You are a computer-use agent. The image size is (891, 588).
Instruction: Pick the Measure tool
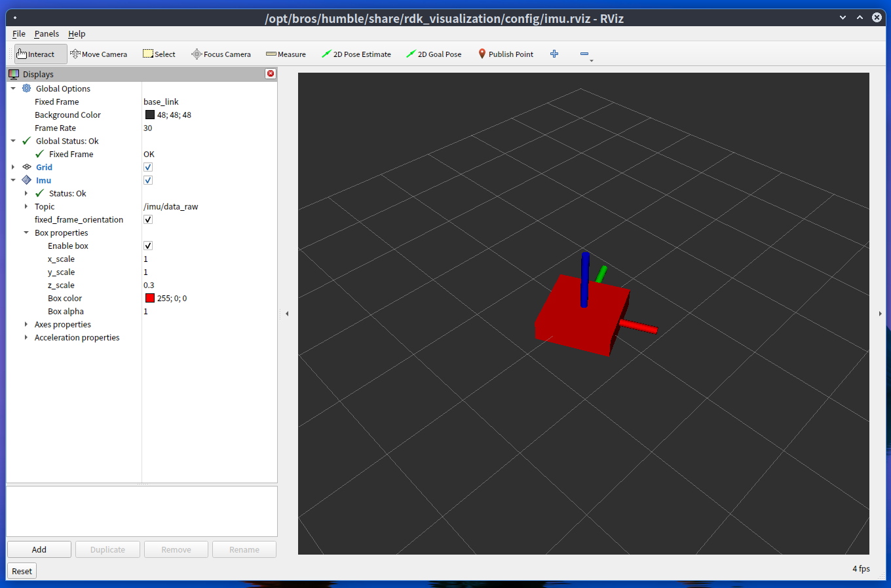click(286, 54)
